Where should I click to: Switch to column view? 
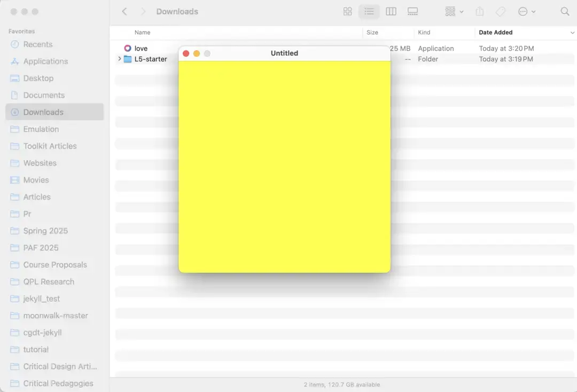click(x=391, y=11)
